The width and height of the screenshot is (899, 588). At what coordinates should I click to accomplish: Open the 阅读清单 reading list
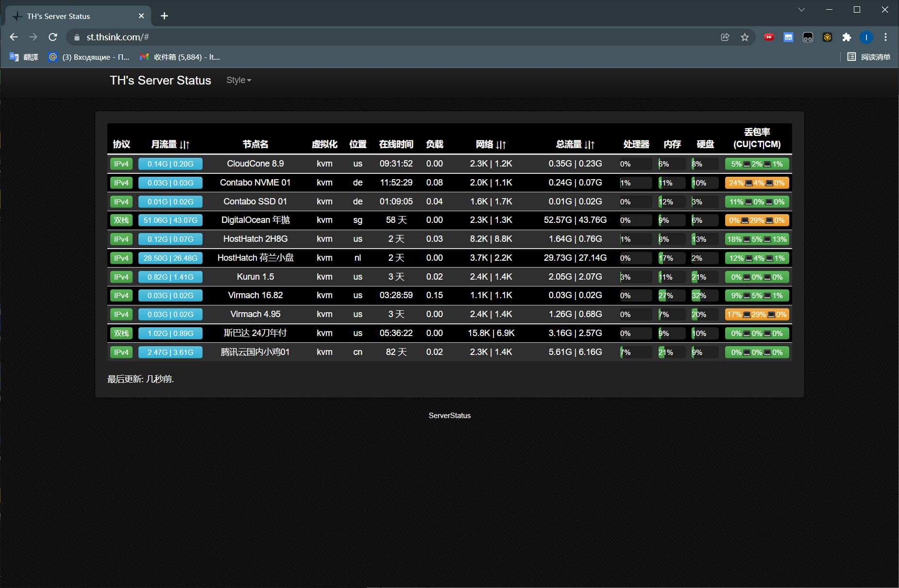click(x=869, y=57)
